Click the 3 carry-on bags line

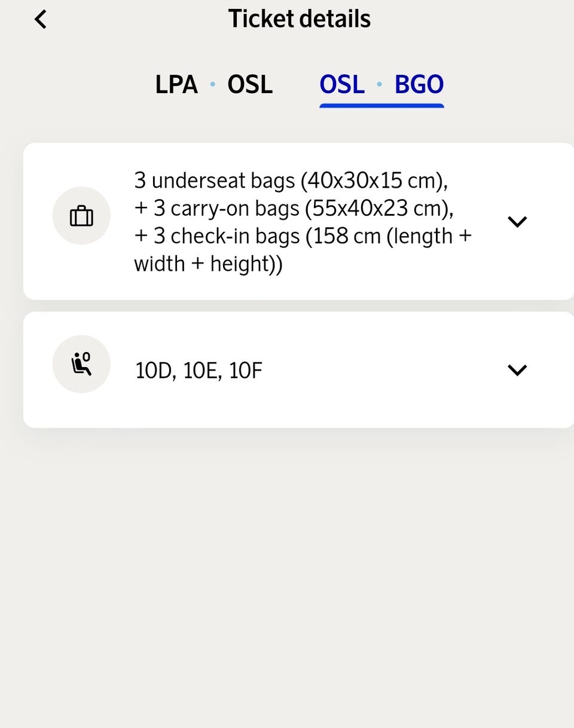(x=294, y=209)
